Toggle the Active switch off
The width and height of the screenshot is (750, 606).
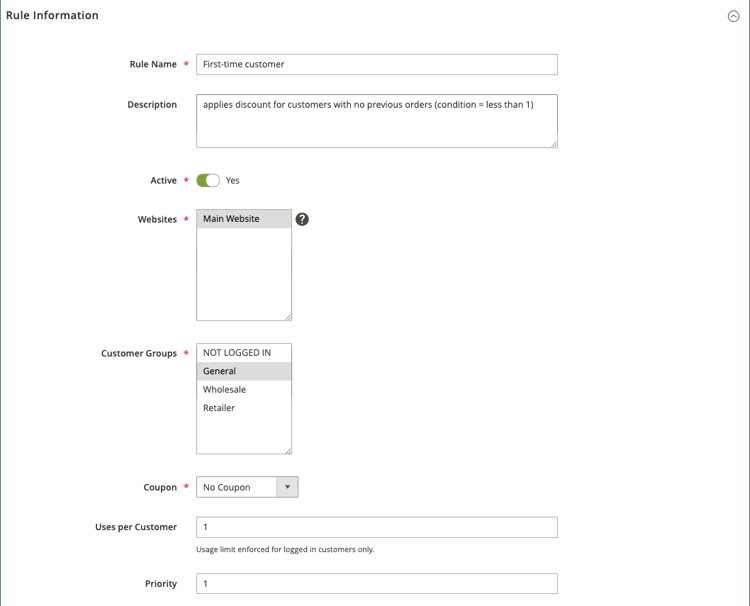[208, 180]
